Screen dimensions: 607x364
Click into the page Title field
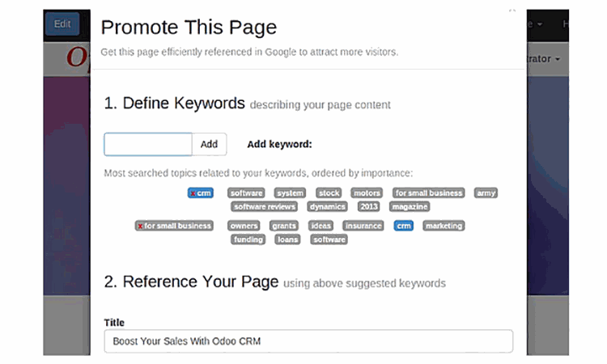click(308, 341)
